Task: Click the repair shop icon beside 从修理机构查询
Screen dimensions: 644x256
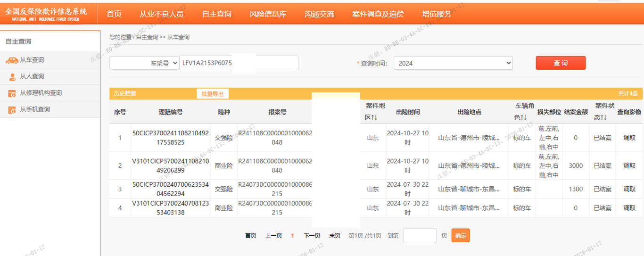Action: coord(12,93)
